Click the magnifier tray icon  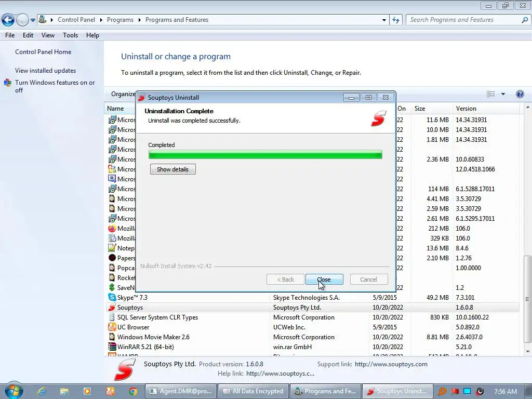click(x=442, y=392)
